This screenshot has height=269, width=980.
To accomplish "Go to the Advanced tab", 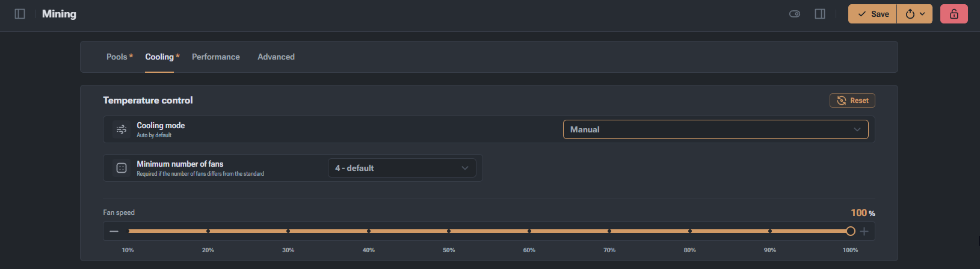I will pyautogui.click(x=276, y=57).
